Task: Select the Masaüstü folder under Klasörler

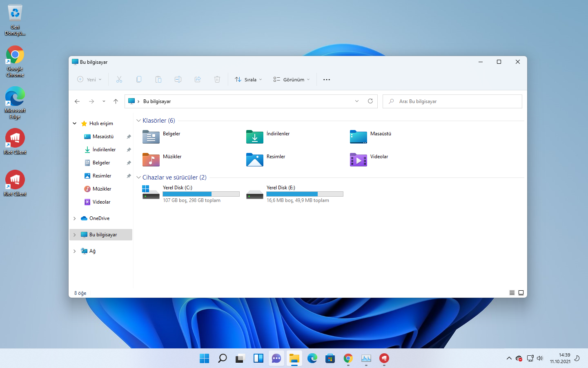Action: pos(371,137)
